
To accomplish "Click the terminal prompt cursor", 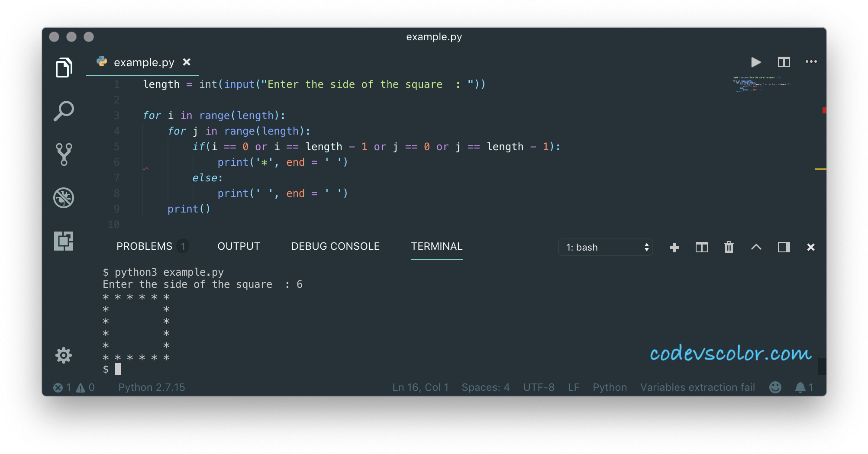I will click(118, 369).
